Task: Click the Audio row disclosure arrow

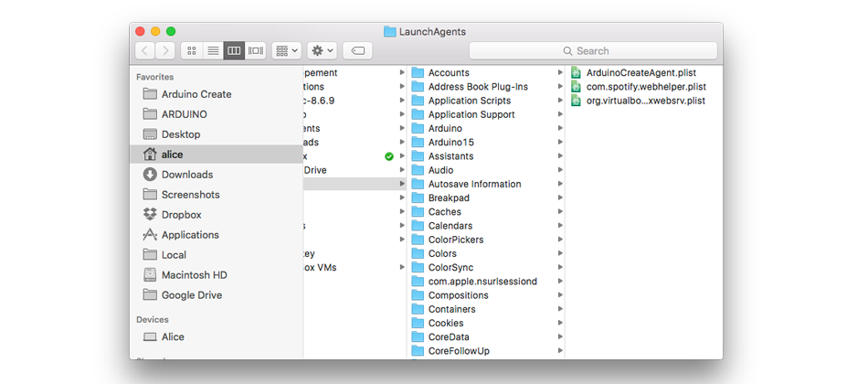Action: pos(560,170)
